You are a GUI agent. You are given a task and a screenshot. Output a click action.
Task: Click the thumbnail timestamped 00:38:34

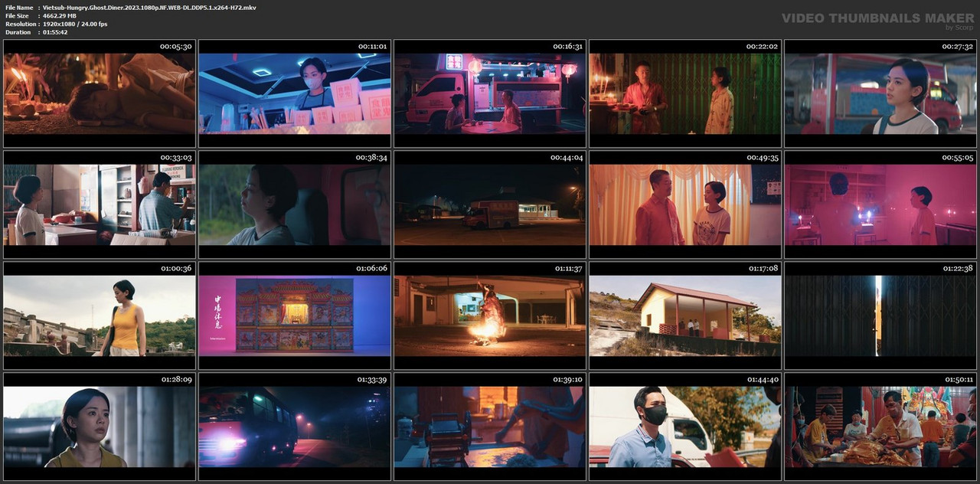coord(295,204)
